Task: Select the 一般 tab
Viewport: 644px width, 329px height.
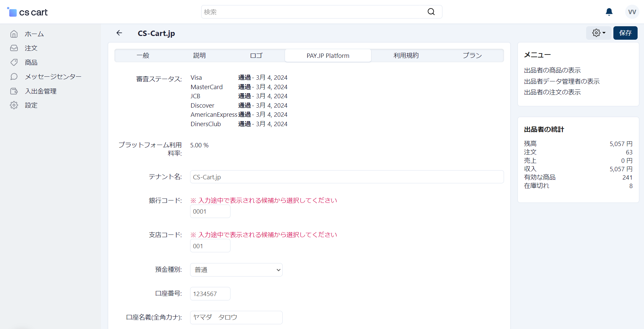Action: 143,56
